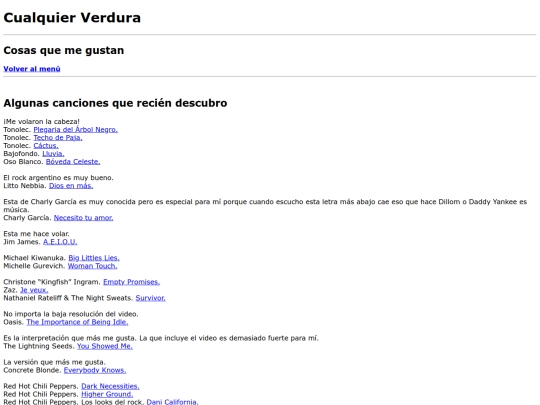Viewport: 540px width, 405px height.
Task: Click the 'Bóveda Celeste' link
Action: tap(73, 162)
